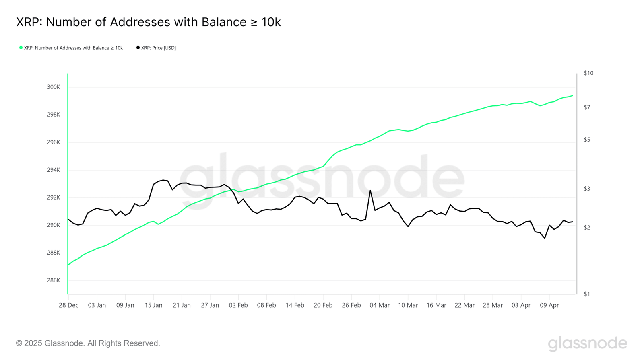Toggle the Number of Addresses legend label

click(x=73, y=48)
